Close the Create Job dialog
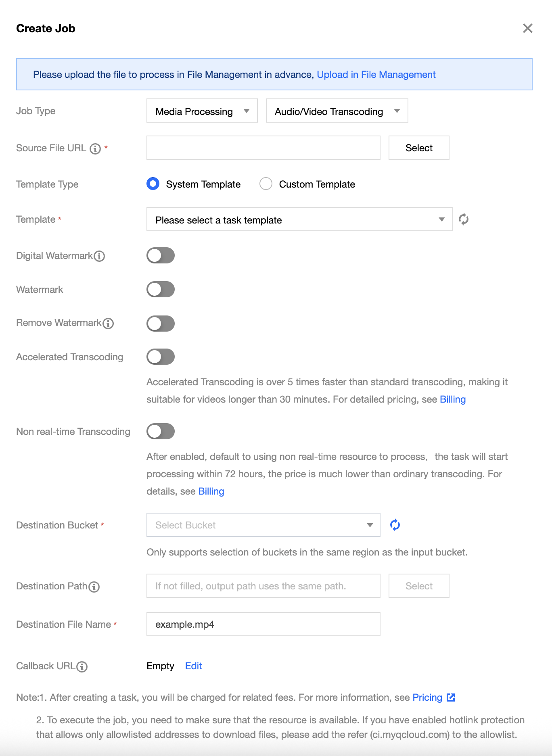Viewport: 552px width, 756px height. (528, 28)
